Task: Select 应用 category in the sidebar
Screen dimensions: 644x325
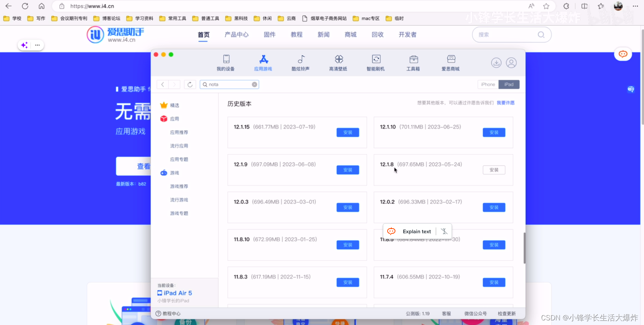Action: tap(170, 119)
